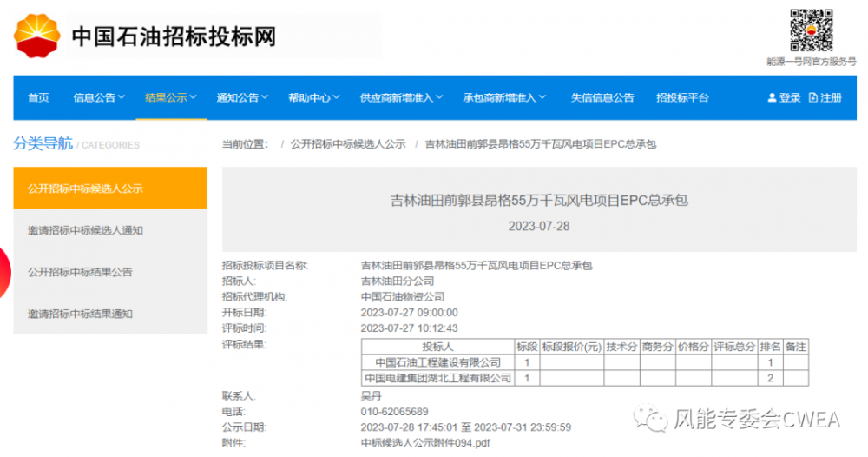The height and width of the screenshot is (457, 868).
Task: Click the 标段报价(元) column header
Action: [572, 347]
